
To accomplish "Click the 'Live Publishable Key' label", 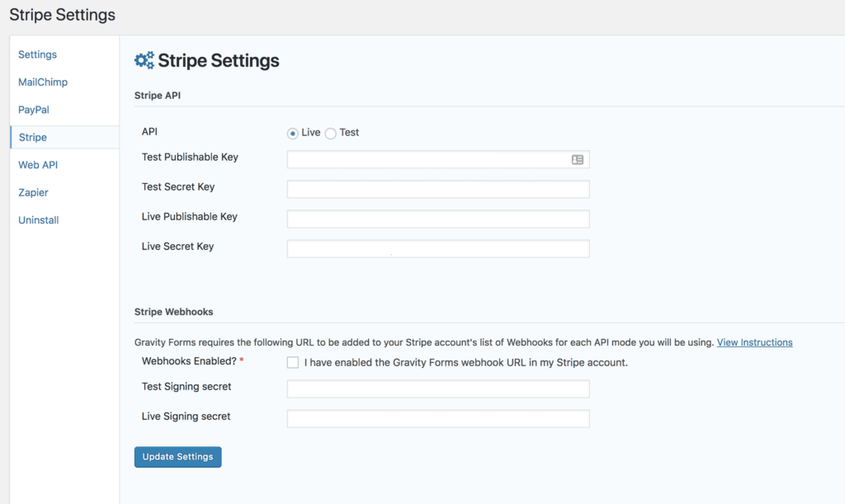I will pos(190,216).
